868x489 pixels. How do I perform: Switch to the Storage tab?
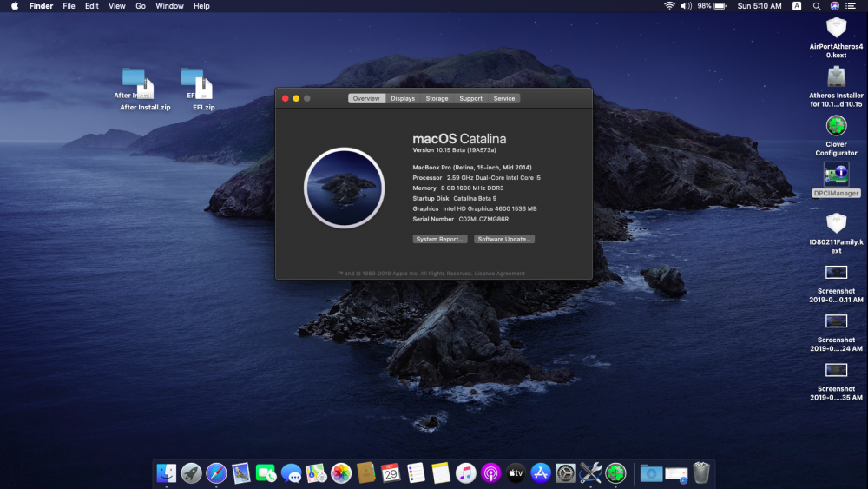click(437, 98)
